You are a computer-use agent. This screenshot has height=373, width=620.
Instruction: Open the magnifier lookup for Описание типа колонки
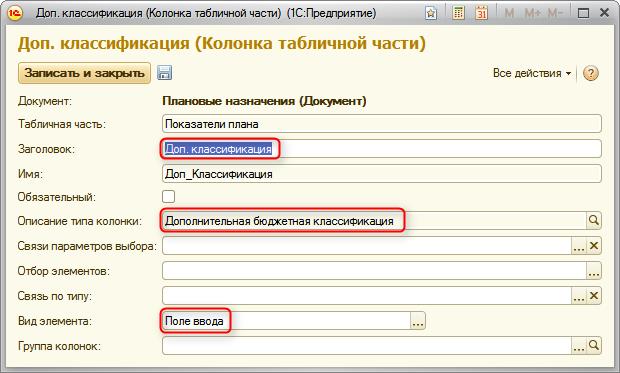[x=594, y=221]
